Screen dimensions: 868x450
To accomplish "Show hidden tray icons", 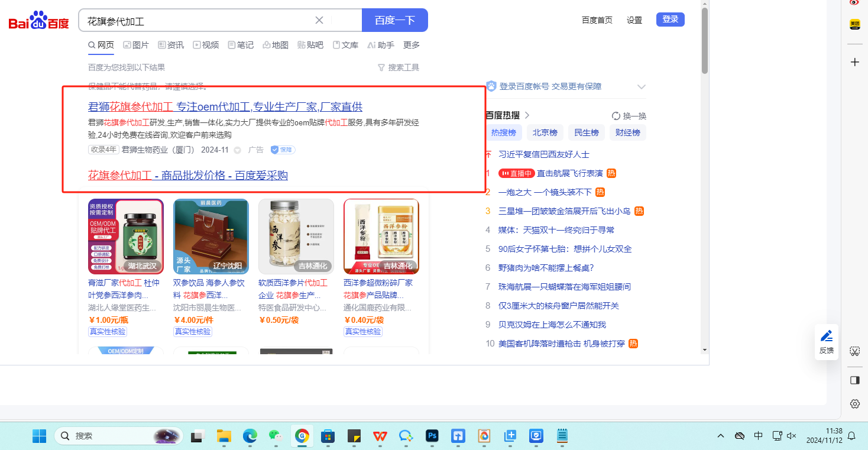I will (720, 436).
